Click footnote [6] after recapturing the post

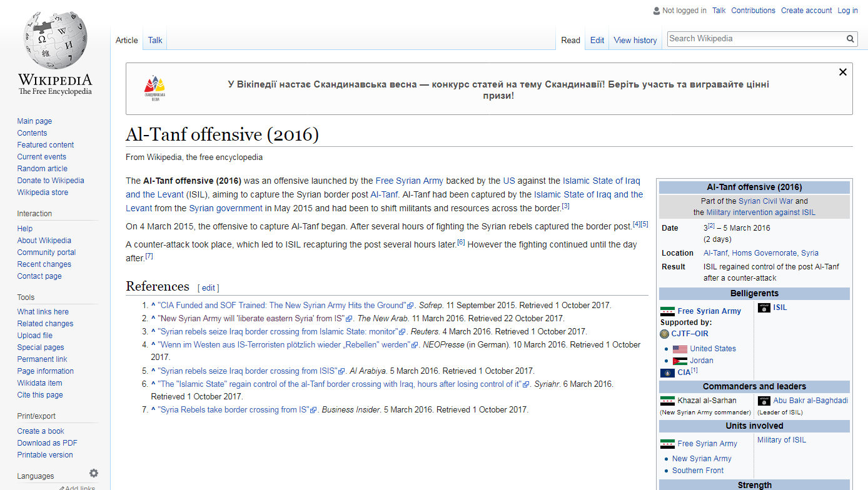coord(462,242)
